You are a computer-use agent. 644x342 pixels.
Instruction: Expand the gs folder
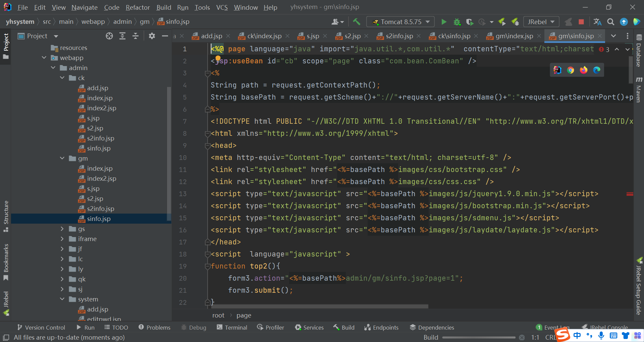tap(62, 229)
